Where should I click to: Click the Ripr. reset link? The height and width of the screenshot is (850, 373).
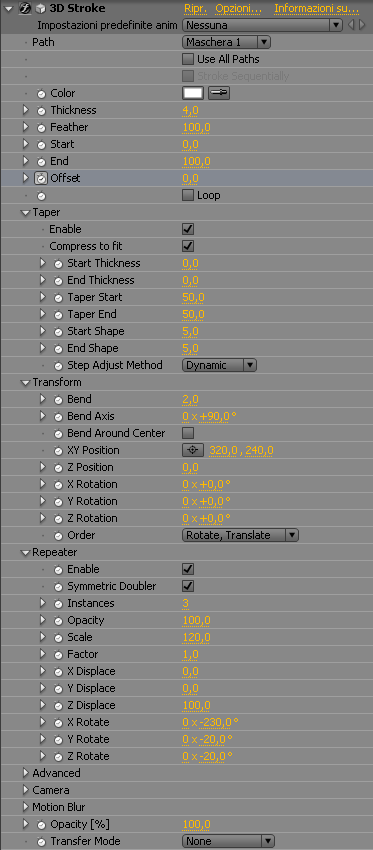click(196, 8)
